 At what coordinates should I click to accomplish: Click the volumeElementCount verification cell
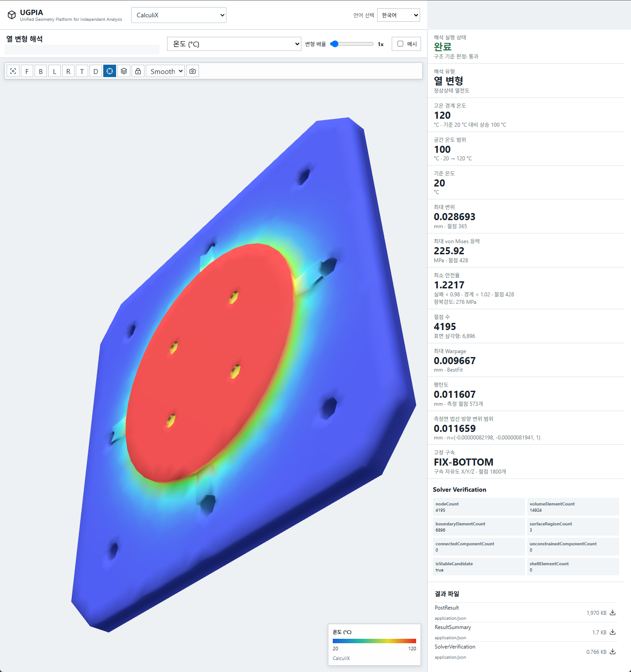coord(573,507)
